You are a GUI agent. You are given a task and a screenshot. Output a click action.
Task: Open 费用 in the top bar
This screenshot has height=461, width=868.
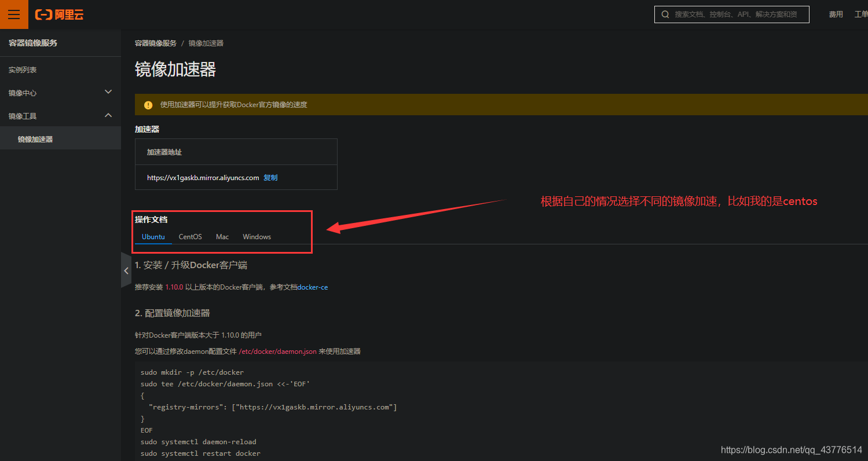836,14
